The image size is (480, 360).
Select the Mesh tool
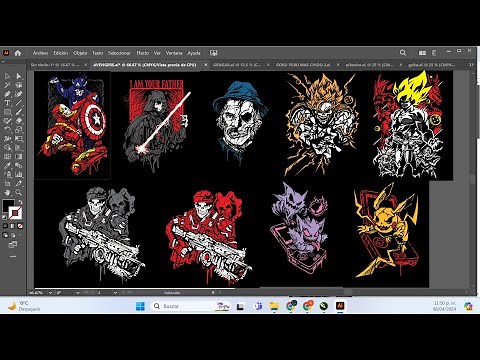(x=7, y=157)
